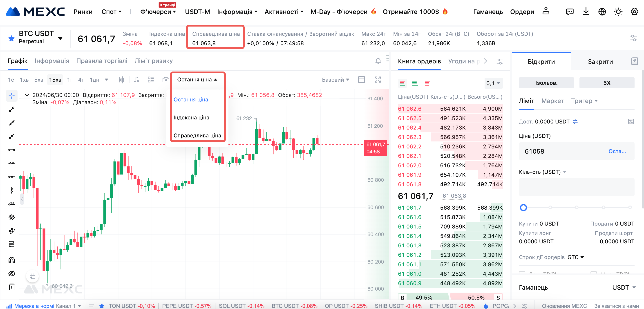The width and height of the screenshot is (644, 309).
Task: Click the price alert bell icon
Action: [378, 61]
